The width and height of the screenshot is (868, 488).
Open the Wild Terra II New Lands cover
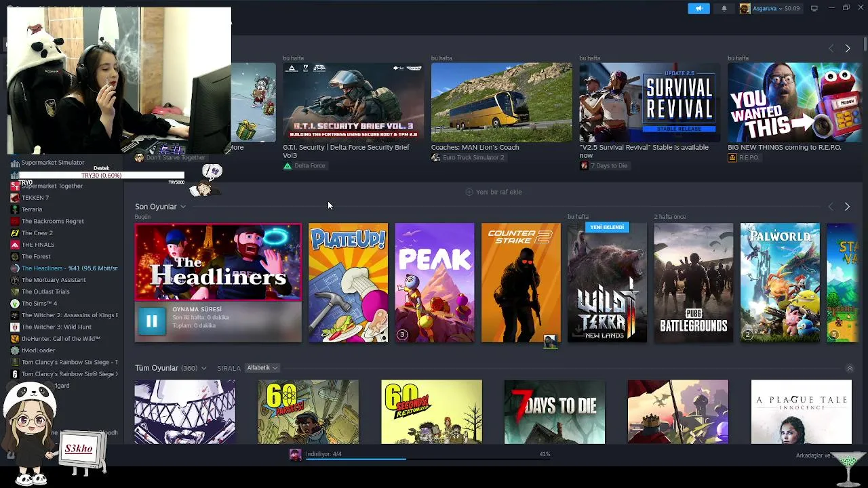[x=607, y=283]
